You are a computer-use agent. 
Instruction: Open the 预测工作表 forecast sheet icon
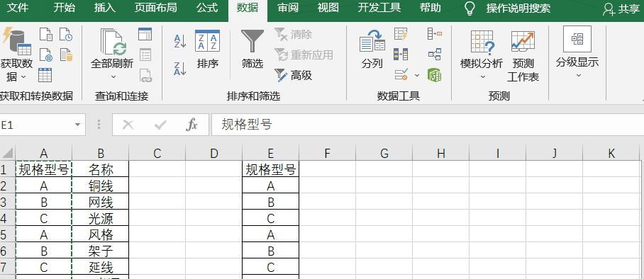(x=523, y=57)
